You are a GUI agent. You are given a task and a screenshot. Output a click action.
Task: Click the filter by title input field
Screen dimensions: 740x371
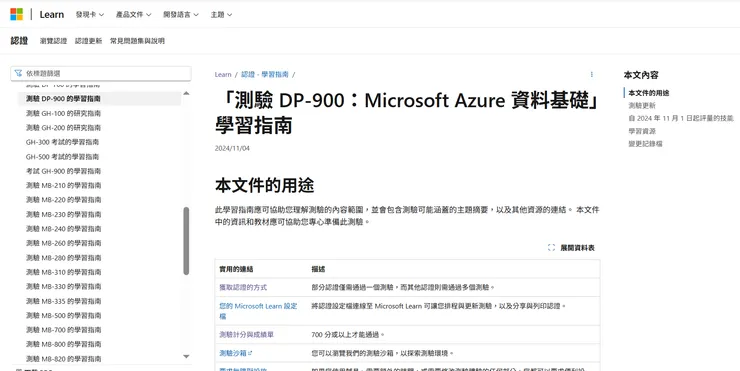[101, 73]
